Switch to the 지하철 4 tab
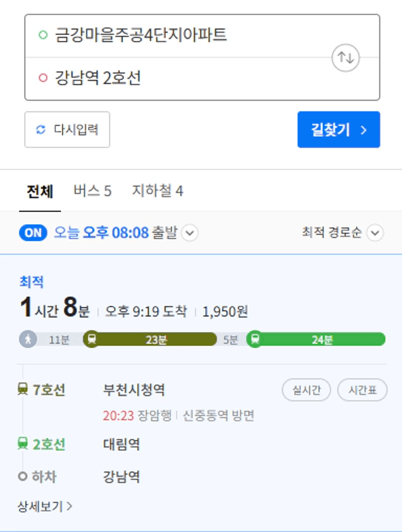The image size is (402, 532). 157,191
